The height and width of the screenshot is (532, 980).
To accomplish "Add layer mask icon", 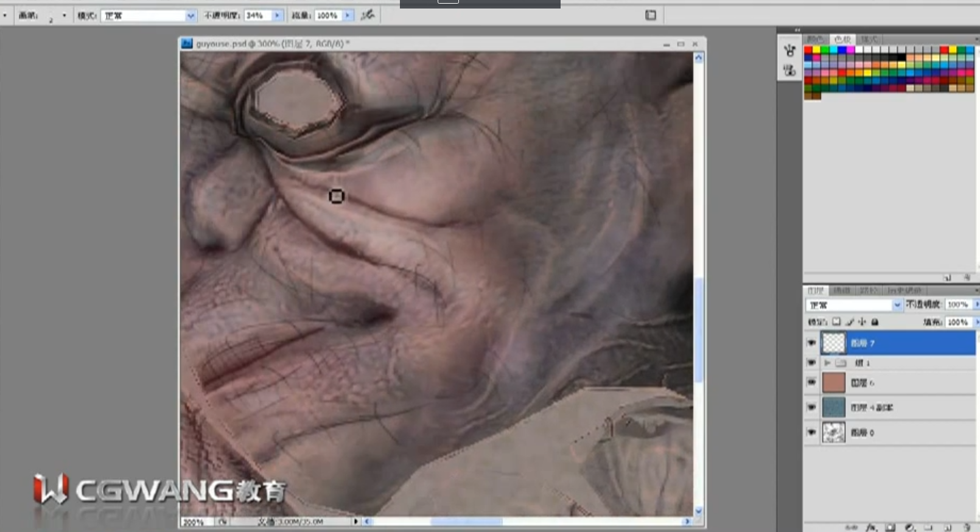I will point(891,527).
